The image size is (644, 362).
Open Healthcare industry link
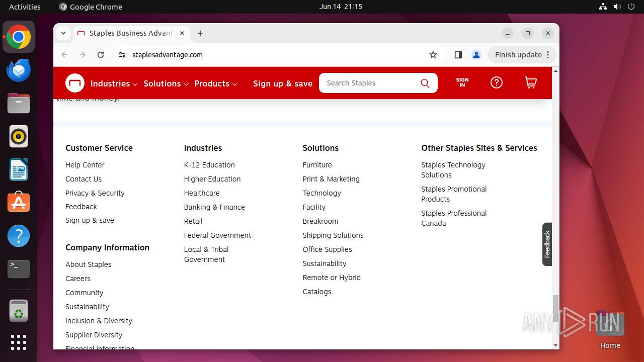tap(202, 193)
